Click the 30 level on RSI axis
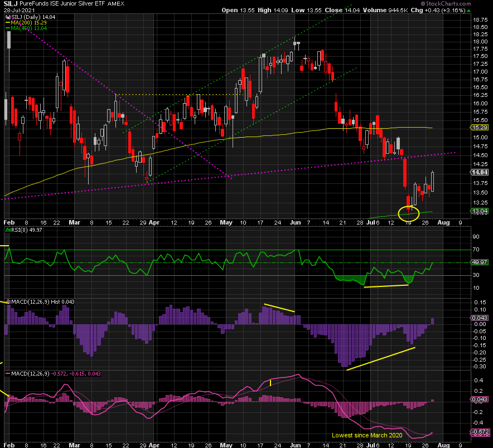Viewport: 493px width, 448px height. [x=476, y=275]
